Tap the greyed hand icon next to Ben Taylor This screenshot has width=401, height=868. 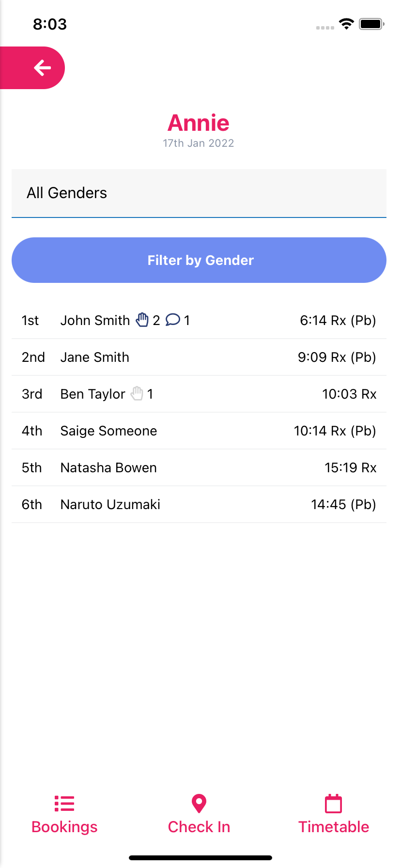click(137, 393)
